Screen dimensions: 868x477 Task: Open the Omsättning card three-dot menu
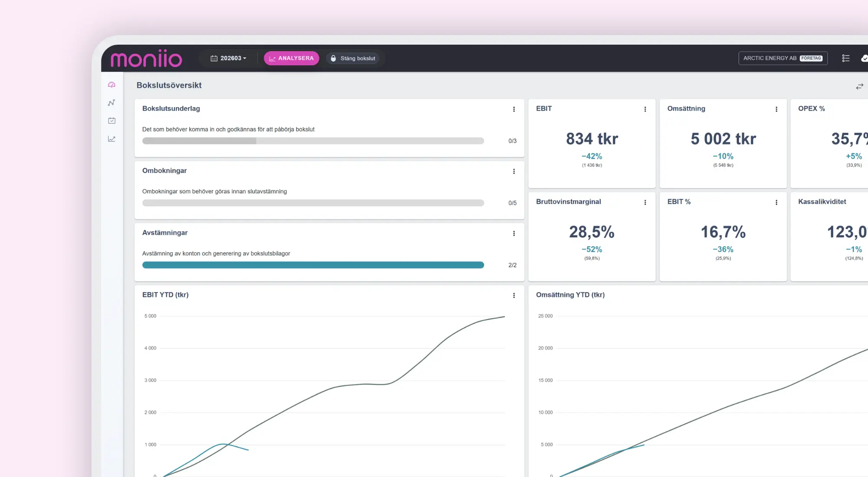pos(776,109)
